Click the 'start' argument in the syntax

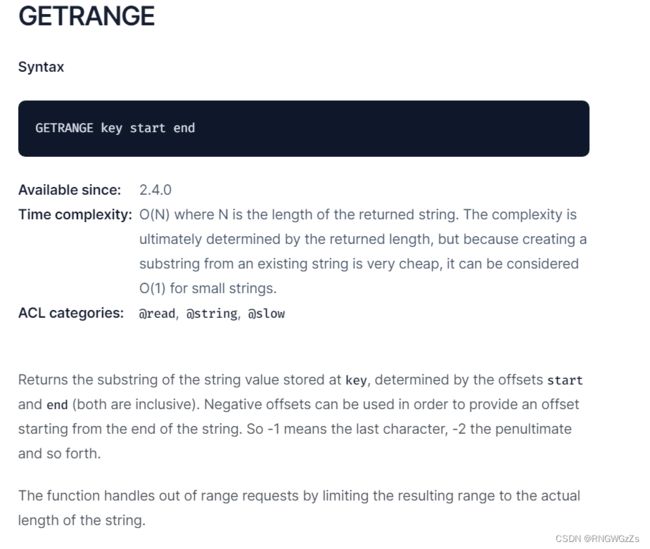click(x=148, y=128)
